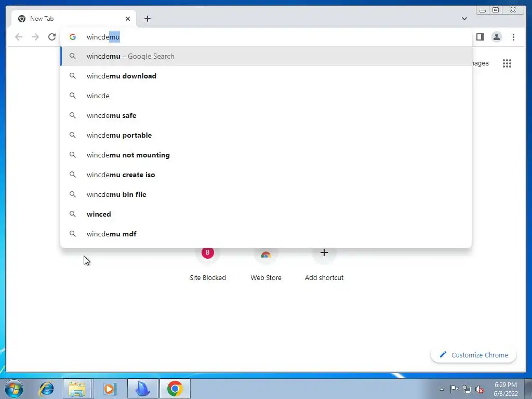
Task: Click search icon beside 'wincdemu download'
Action: [73, 76]
